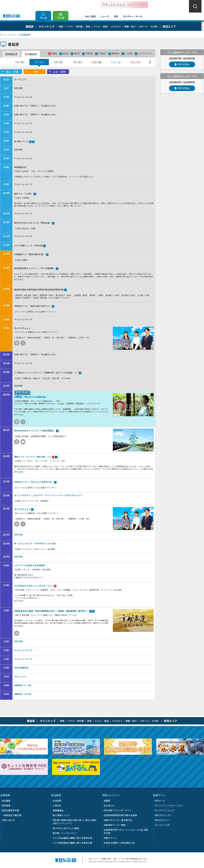Viewport: 204px width, 868px height.
Task: Open 天気 in the header menu
Action: (116, 16)
